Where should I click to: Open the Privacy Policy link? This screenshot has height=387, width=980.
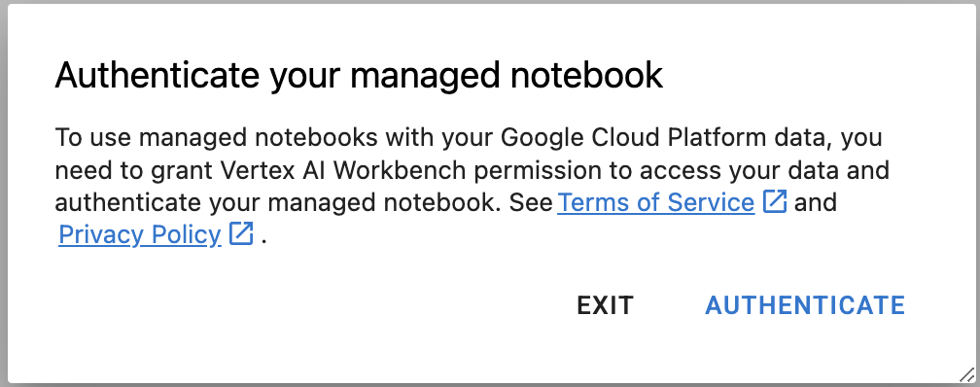click(140, 235)
